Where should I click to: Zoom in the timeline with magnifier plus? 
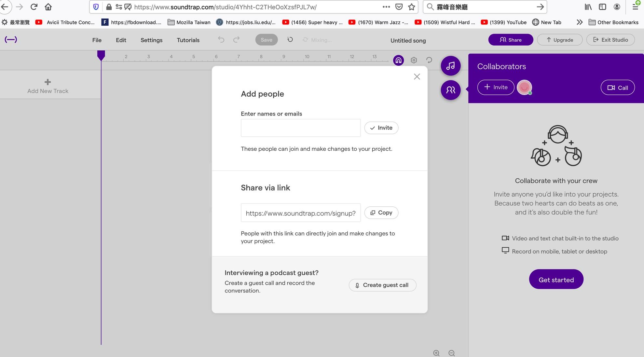coord(436,353)
